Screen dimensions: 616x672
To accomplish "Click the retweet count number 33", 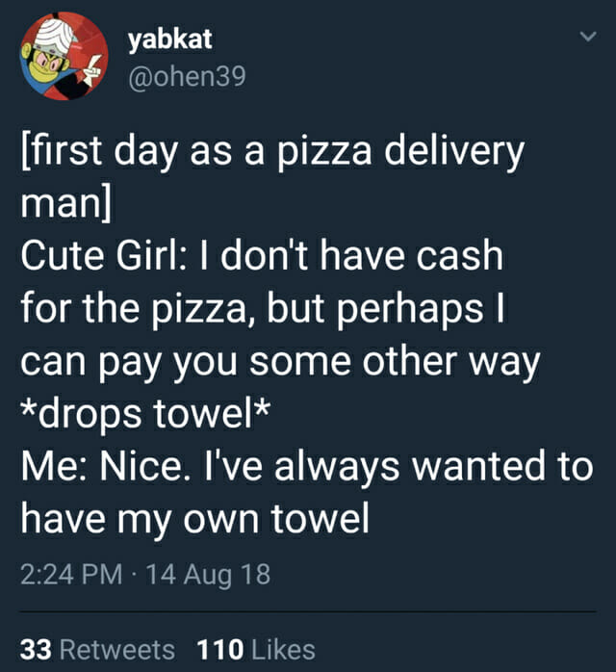I will (36, 649).
